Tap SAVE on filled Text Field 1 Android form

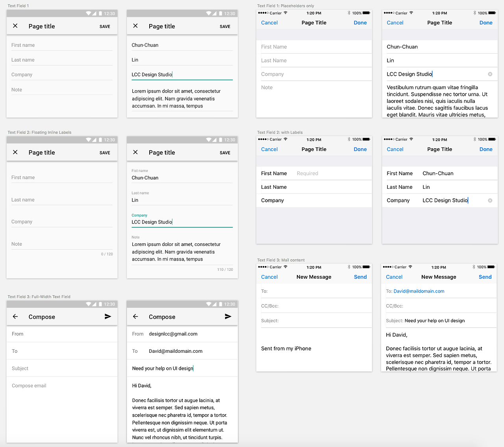(x=225, y=26)
